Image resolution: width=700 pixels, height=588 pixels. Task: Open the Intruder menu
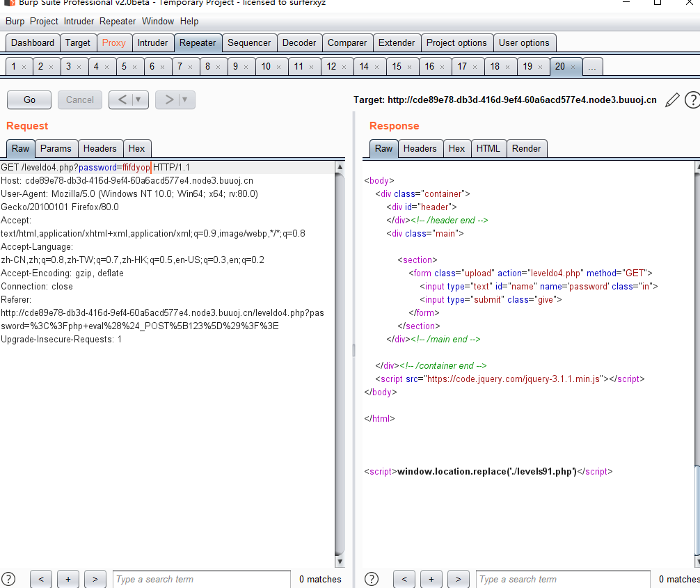click(79, 22)
